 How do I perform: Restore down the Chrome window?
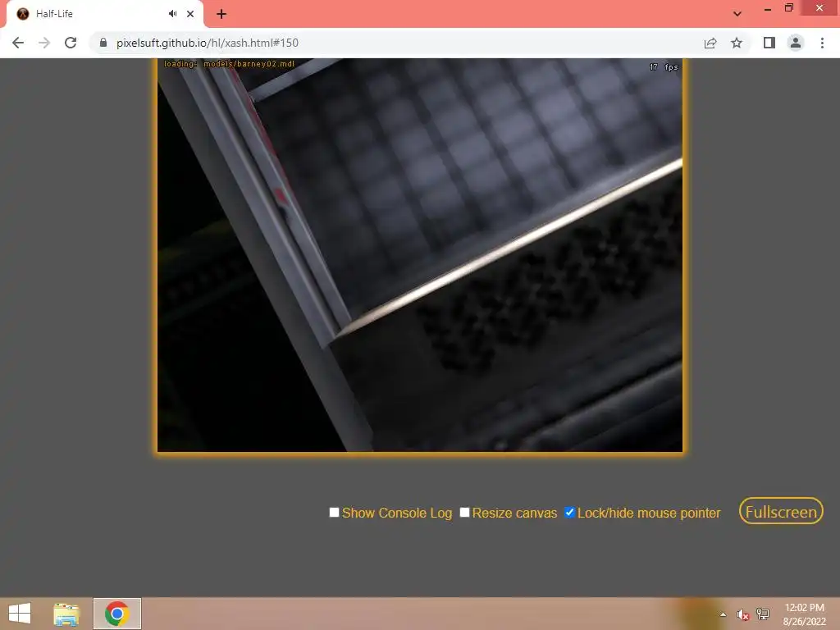pos(789,8)
